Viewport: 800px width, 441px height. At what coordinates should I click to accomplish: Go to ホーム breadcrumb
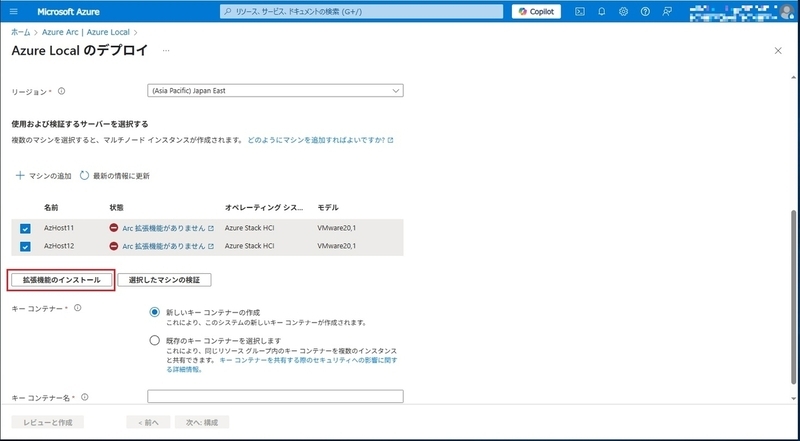(20, 32)
